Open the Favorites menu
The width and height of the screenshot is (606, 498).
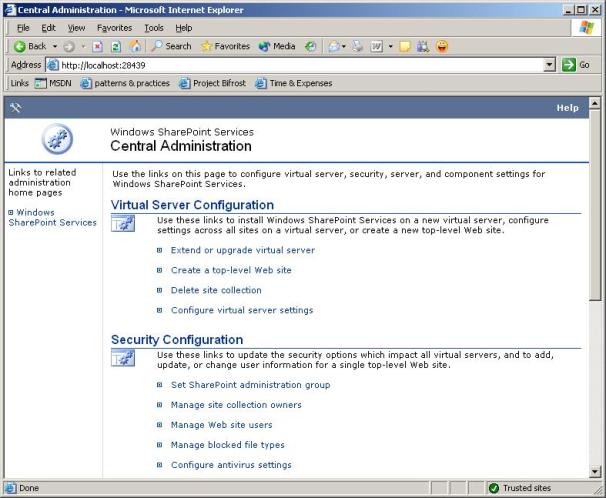pos(114,28)
